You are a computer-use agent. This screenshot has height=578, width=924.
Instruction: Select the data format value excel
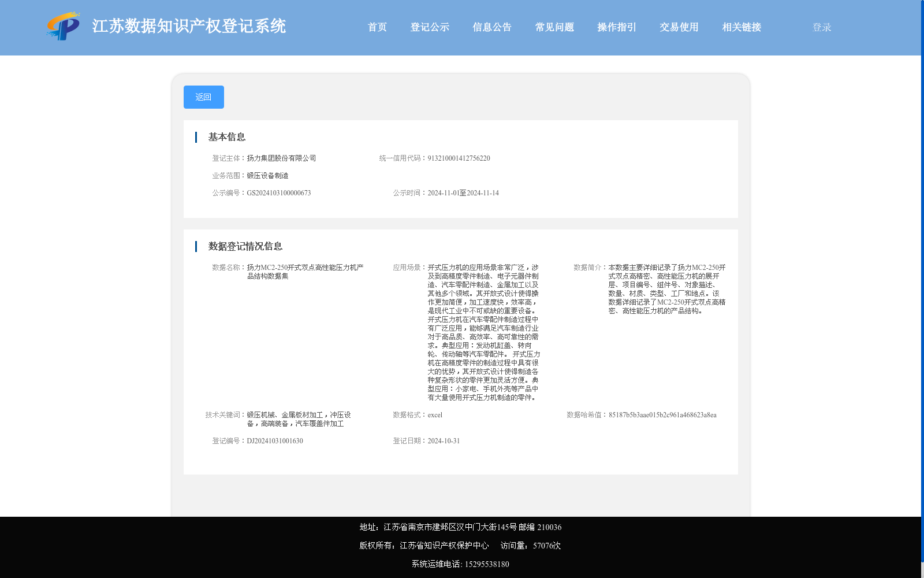(x=435, y=415)
